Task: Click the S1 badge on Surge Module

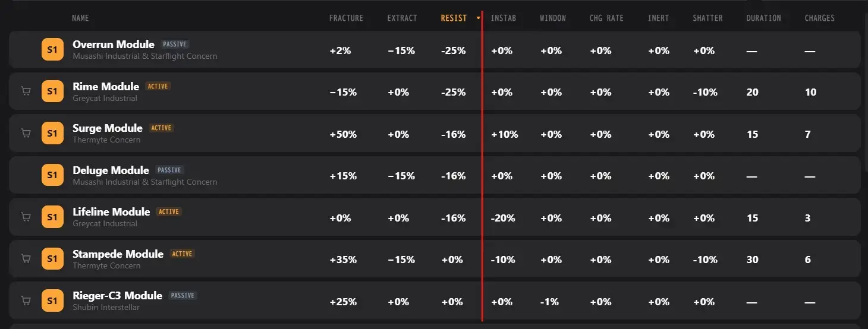Action: pos(52,133)
